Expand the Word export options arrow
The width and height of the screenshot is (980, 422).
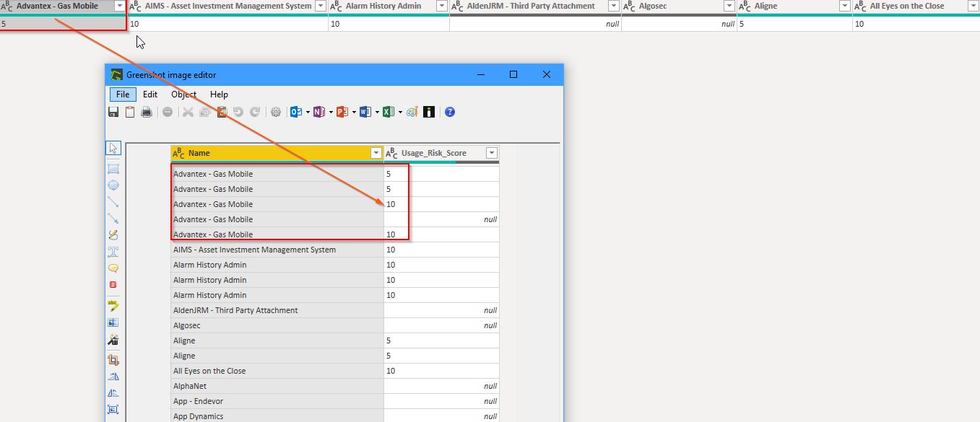[x=378, y=112]
